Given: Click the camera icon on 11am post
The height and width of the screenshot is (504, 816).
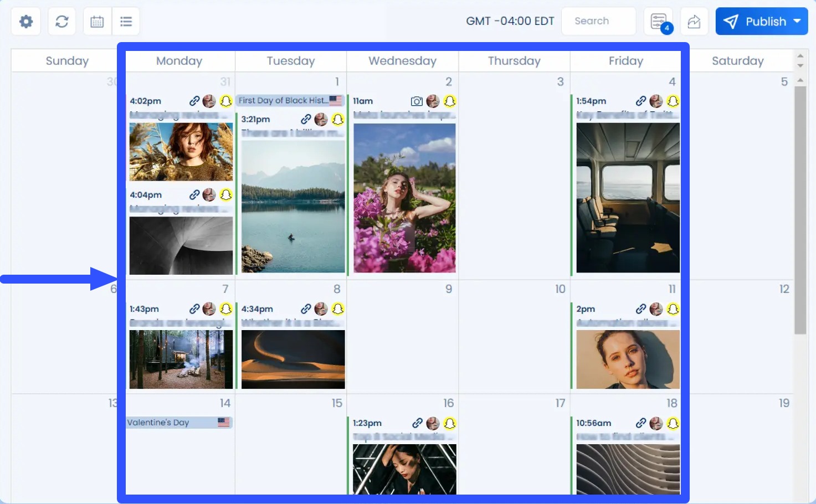Looking at the screenshot, I should coord(417,101).
